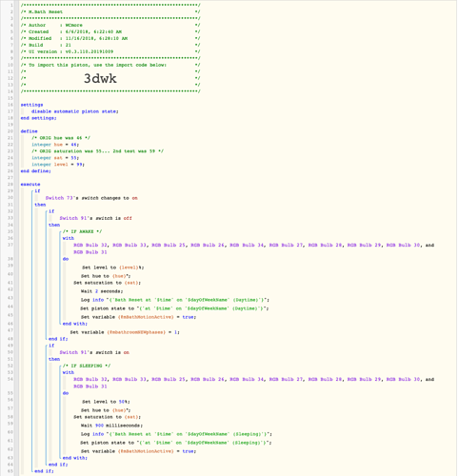Click the "then" keyword on line 31

coord(40,205)
